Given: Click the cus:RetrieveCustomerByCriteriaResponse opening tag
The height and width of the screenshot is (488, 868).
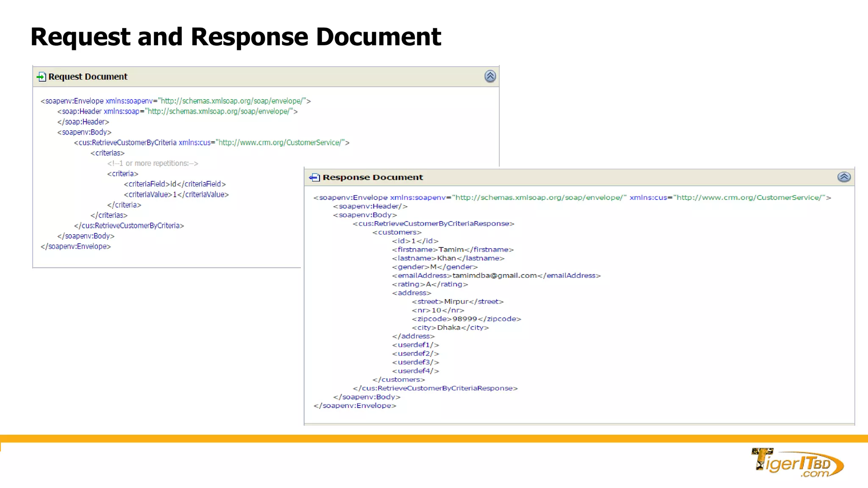Looking at the screenshot, I should 433,224.
